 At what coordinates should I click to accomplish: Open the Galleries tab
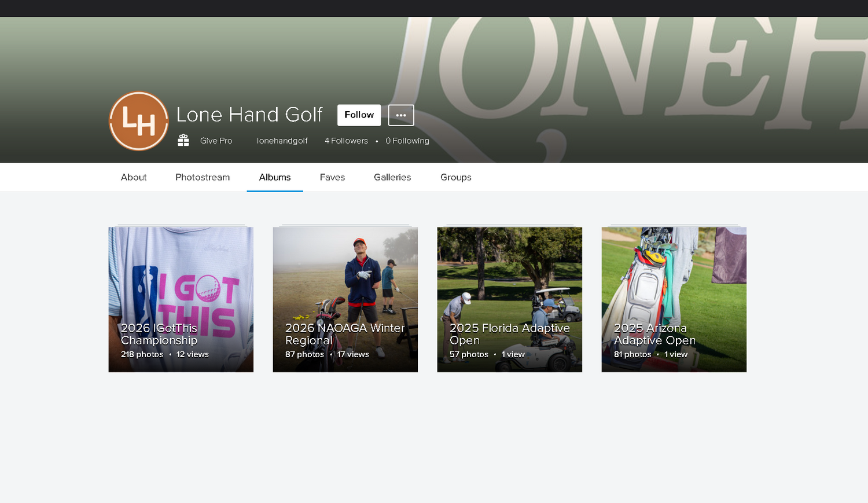click(392, 177)
